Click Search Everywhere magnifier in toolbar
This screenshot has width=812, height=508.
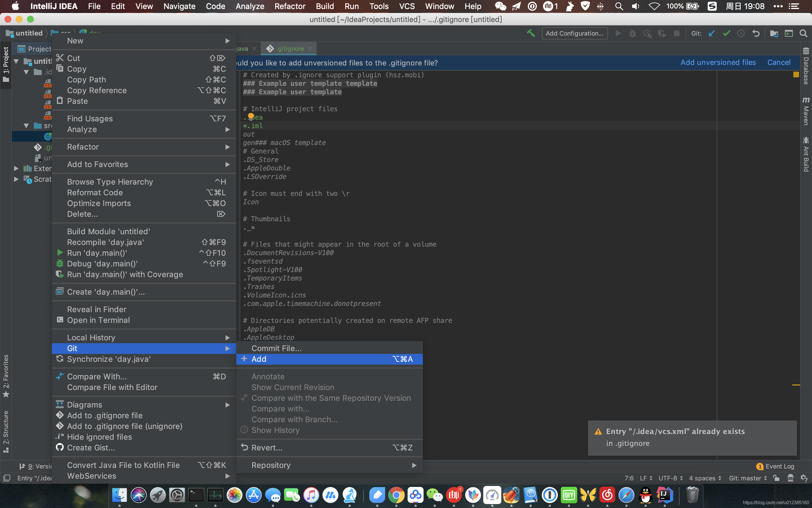[803, 33]
